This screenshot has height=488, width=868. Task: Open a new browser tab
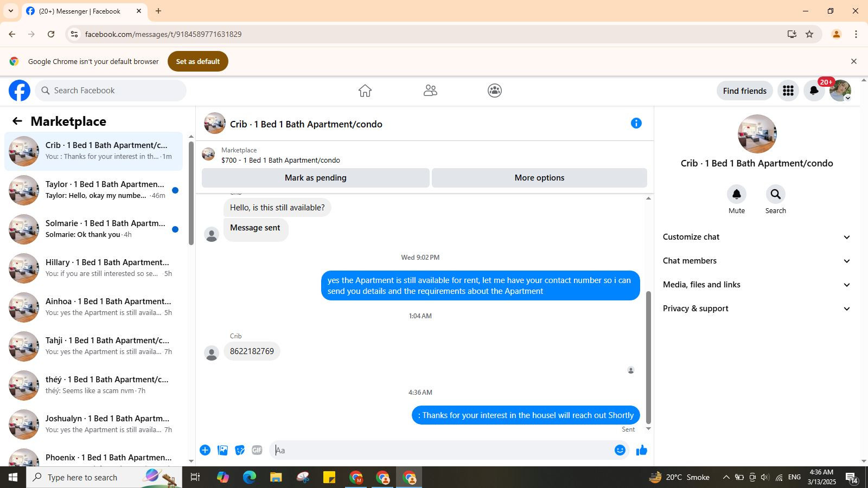[x=158, y=11]
